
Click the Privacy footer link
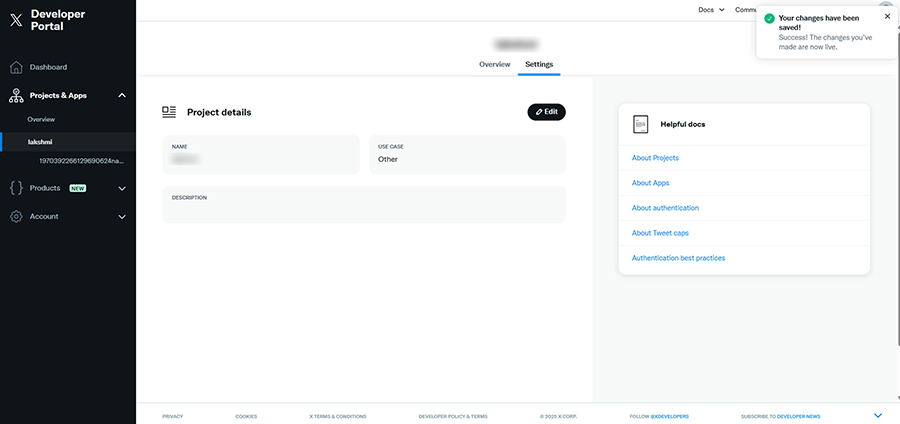[x=173, y=417]
